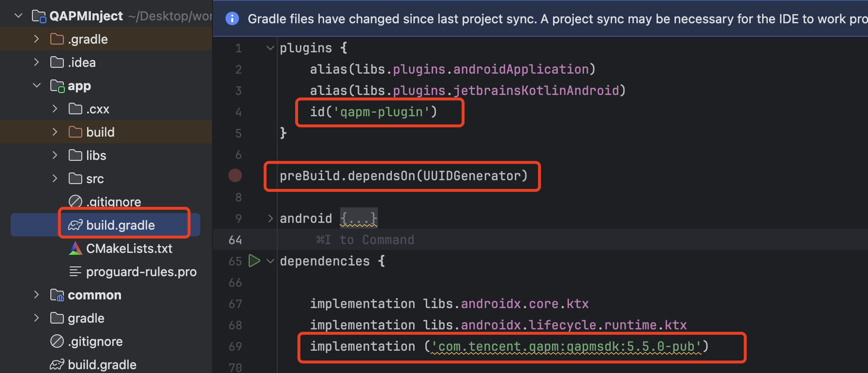Screen dimensions: 868x373
Task: Expand the src folder
Action: pyautogui.click(x=55, y=178)
